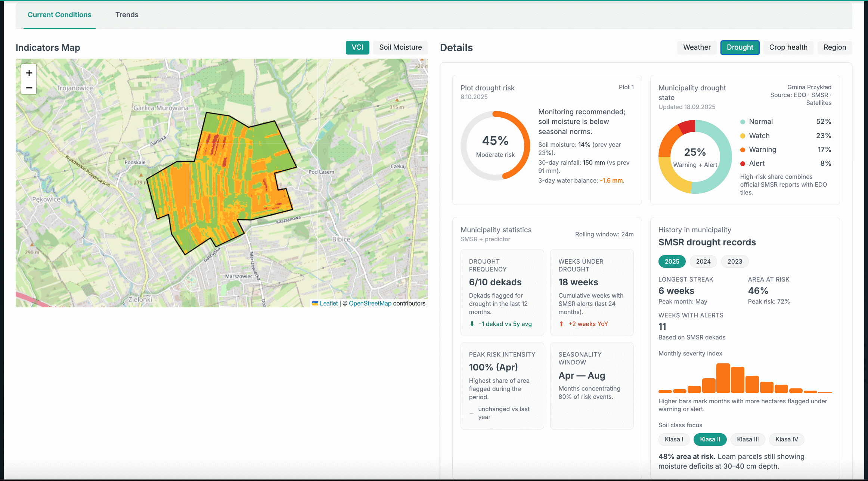Switch map layer to Soil Moisture
The image size is (868, 481).
click(x=400, y=47)
